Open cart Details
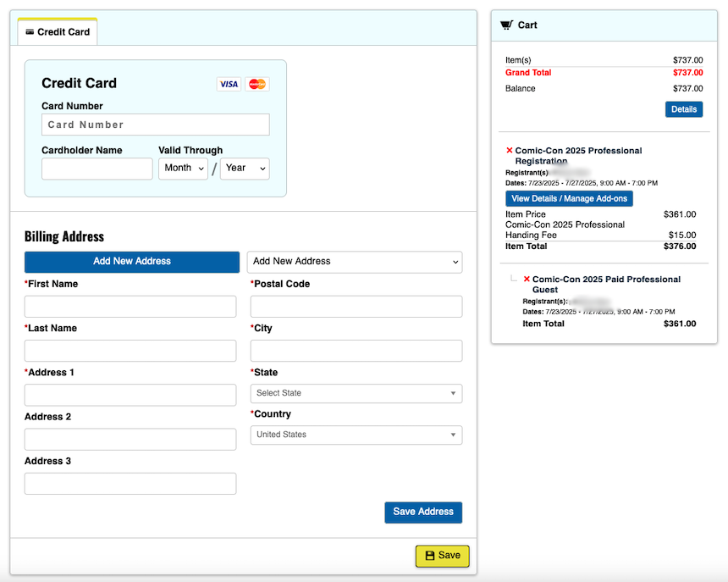This screenshot has width=728, height=582. coord(684,109)
